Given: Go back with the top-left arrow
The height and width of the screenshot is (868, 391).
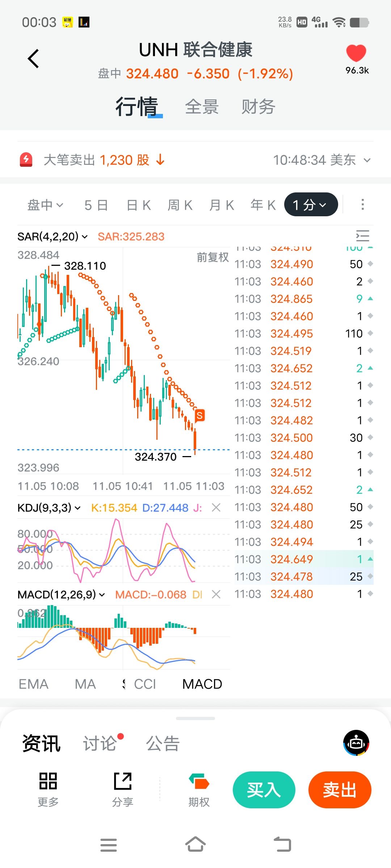Looking at the screenshot, I should (x=33, y=59).
